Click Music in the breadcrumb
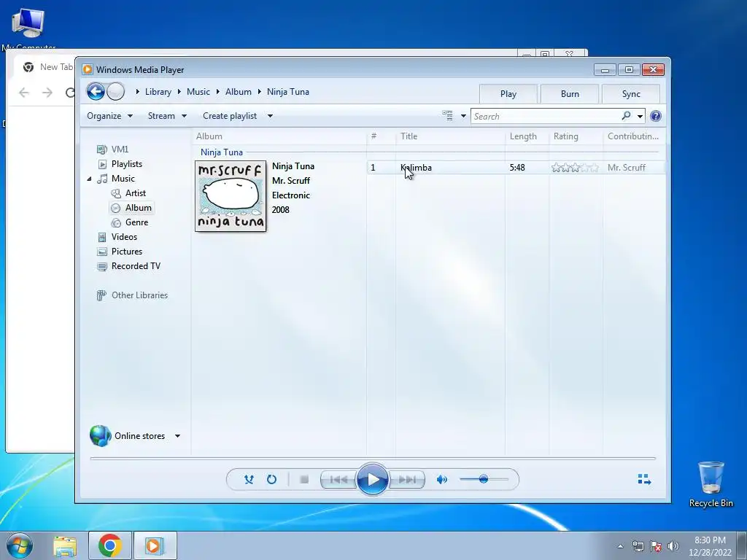 198,92
